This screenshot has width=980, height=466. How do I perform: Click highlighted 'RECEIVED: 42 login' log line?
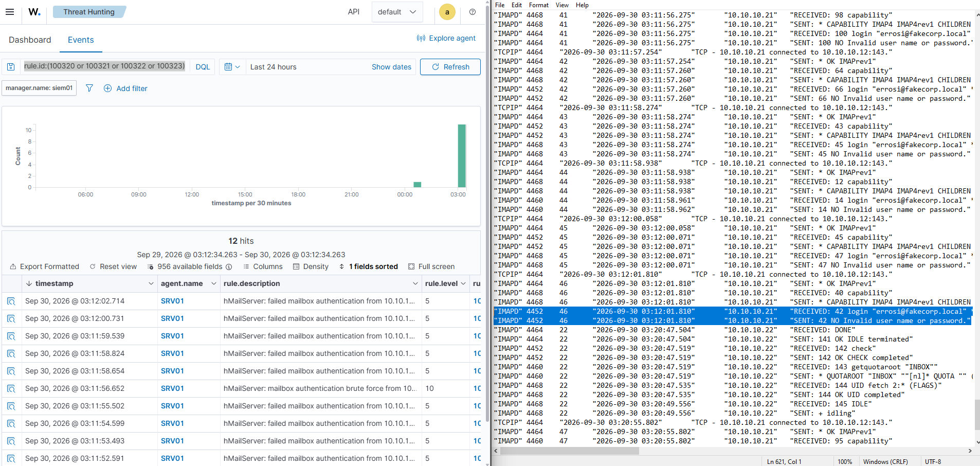click(x=733, y=311)
